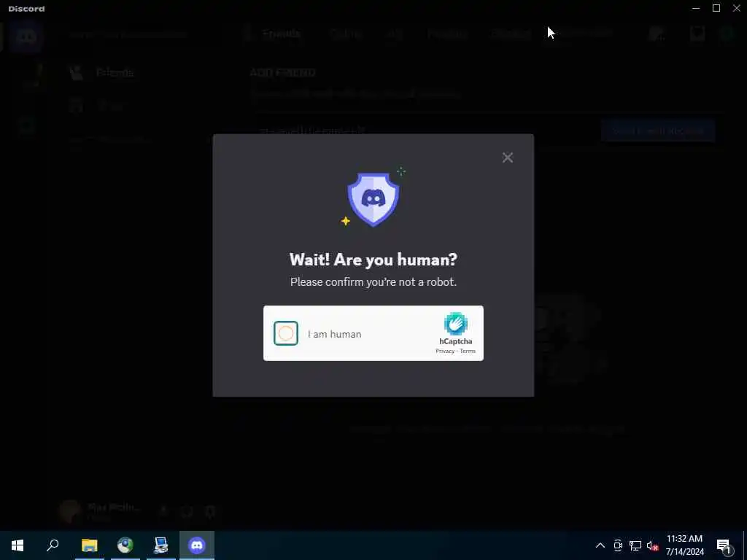Open the muted volume tray icon
Viewport: 747px width, 560px height.
click(x=652, y=545)
